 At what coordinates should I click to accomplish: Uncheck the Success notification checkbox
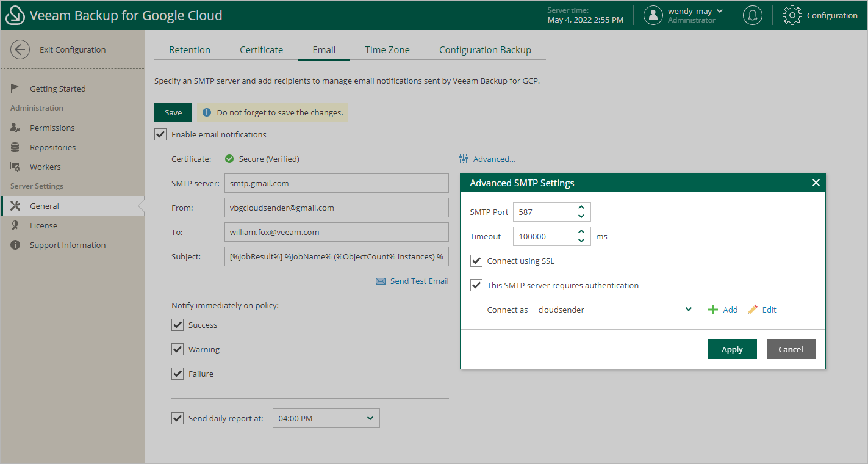178,325
